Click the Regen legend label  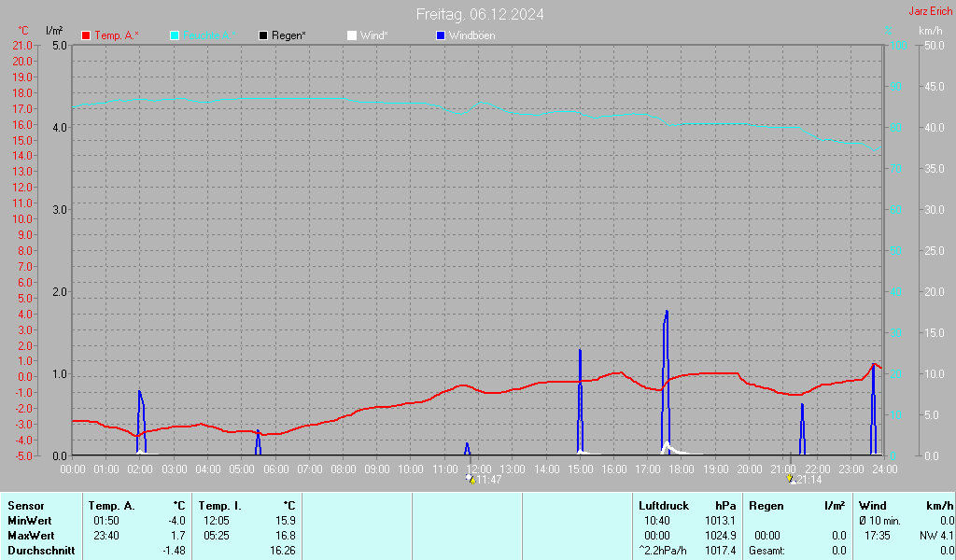(x=289, y=35)
